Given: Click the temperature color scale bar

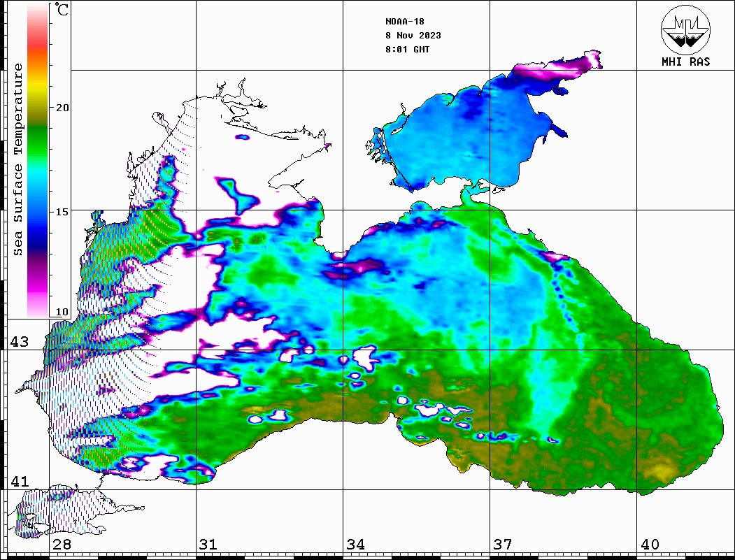Looking at the screenshot, I should [x=38, y=160].
